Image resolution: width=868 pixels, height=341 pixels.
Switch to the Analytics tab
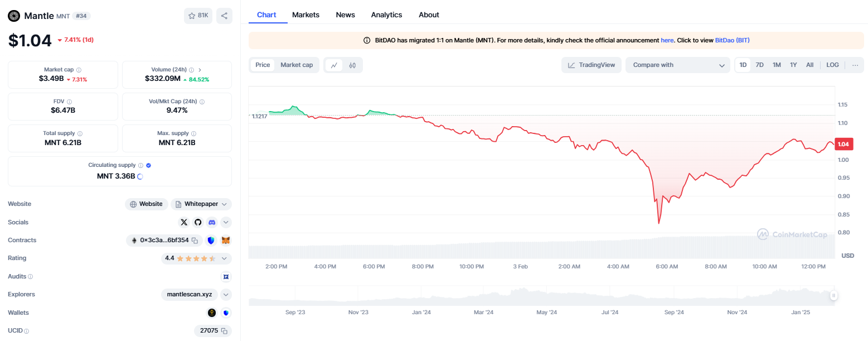[x=386, y=15]
